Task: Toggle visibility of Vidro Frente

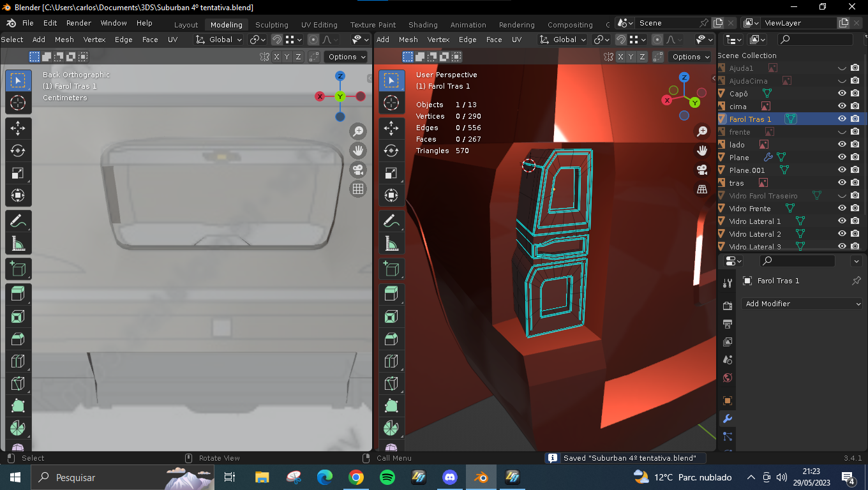Action: (x=842, y=209)
